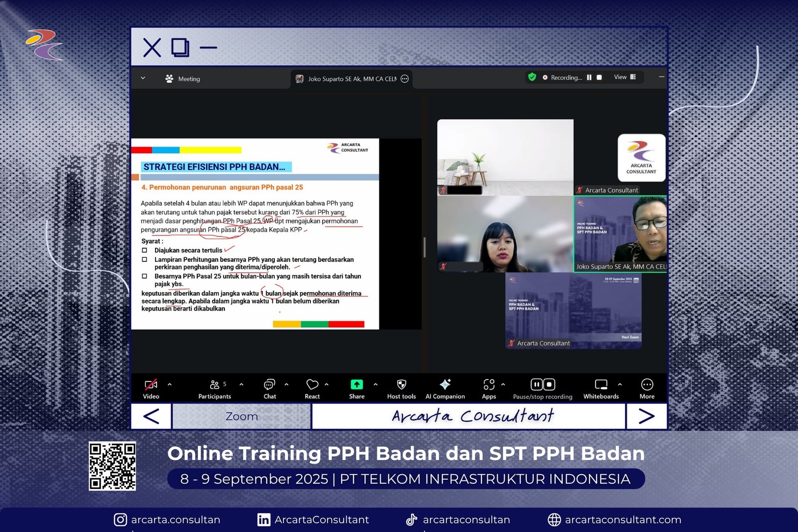Open the Apps icon
The width and height of the screenshot is (798, 532).
489,385
